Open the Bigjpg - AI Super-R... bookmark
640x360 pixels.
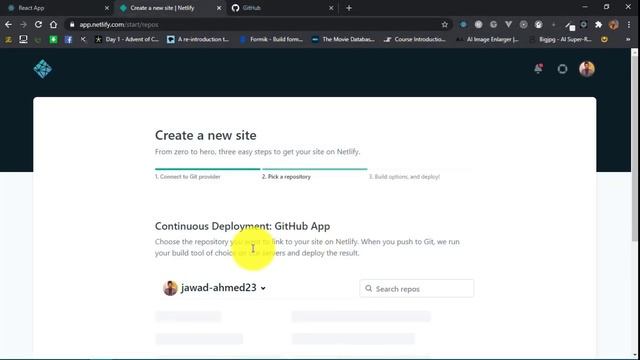560,40
